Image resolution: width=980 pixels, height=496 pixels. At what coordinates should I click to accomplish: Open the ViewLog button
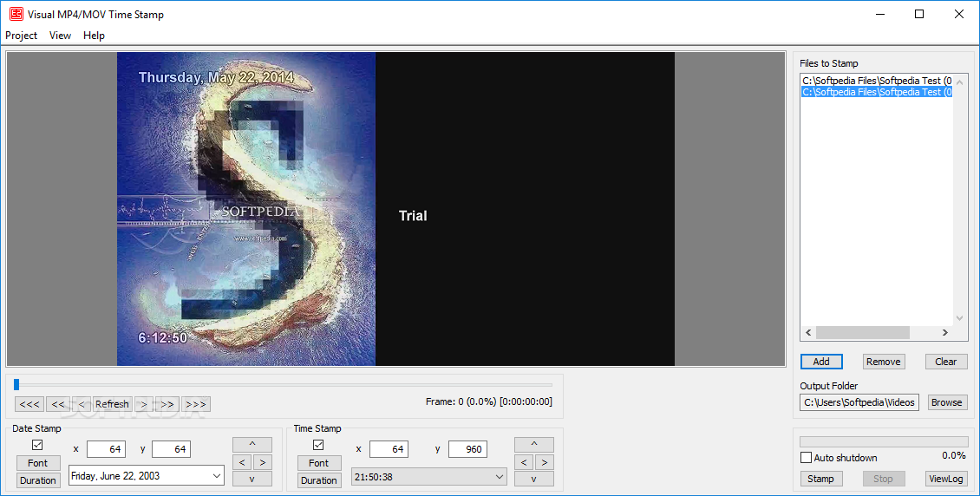(x=945, y=479)
